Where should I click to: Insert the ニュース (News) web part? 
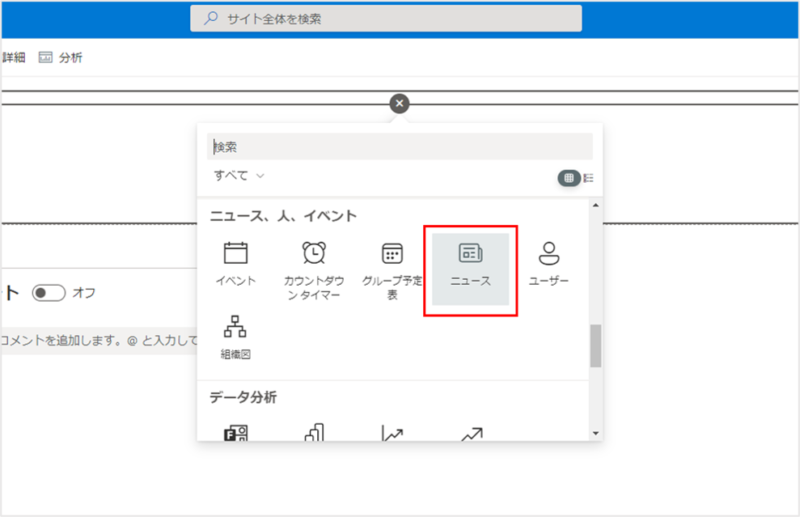click(x=470, y=263)
